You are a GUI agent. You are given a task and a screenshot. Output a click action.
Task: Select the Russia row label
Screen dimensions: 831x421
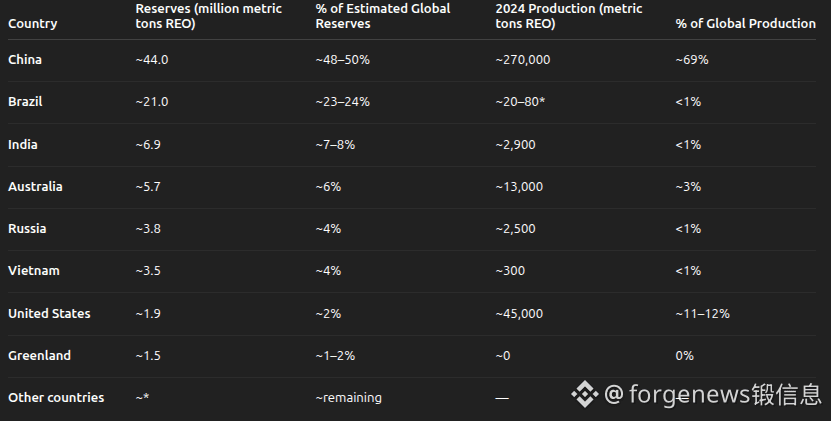pos(27,229)
